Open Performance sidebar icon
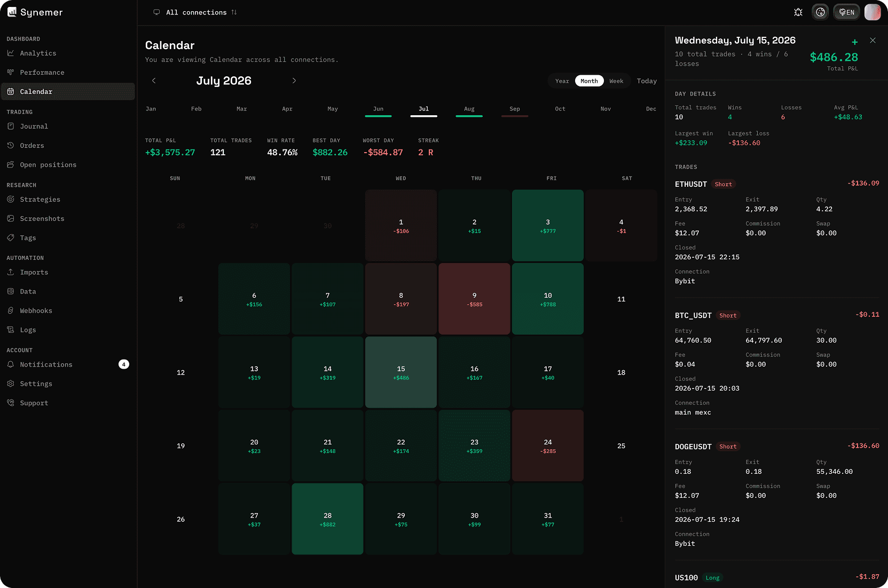Screen dimensions: 888x588 click(11, 73)
